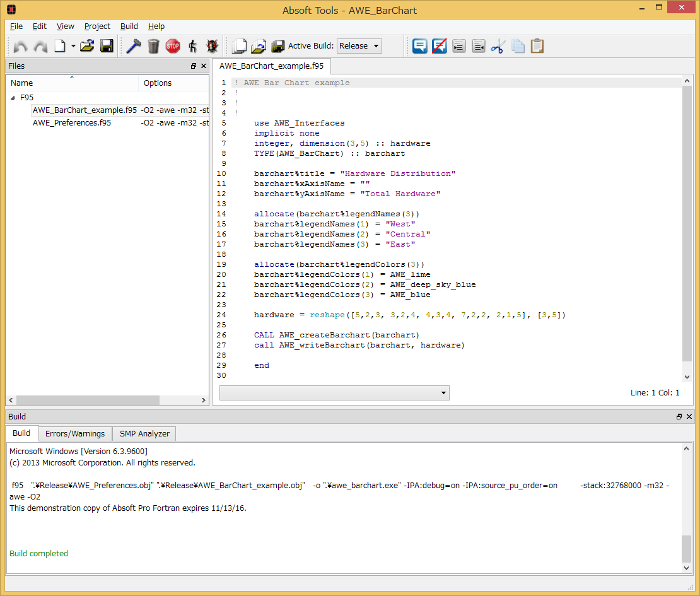
Task: Sort files by the Name column header
Action: click(72, 83)
